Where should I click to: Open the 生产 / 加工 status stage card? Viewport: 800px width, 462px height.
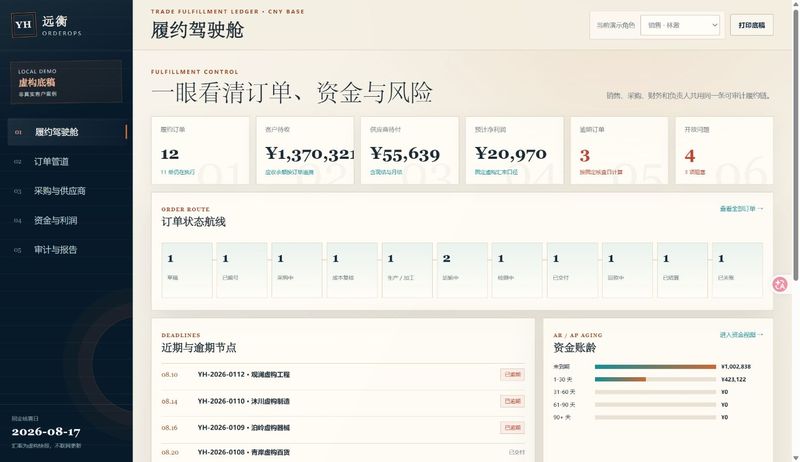click(x=407, y=270)
